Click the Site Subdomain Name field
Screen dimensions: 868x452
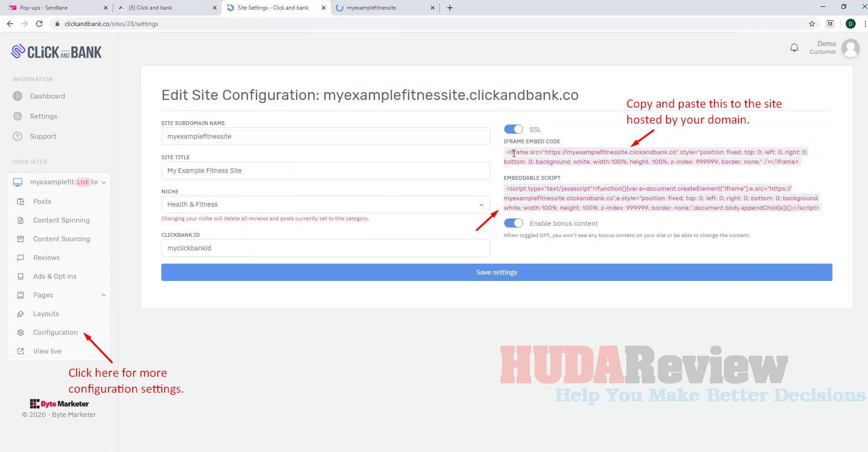[325, 136]
